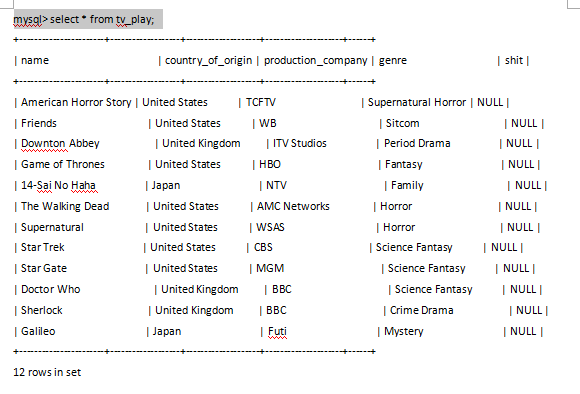580x394 pixels.
Task: Click 'BBC' in the Doctor Who row
Action: [x=282, y=289]
